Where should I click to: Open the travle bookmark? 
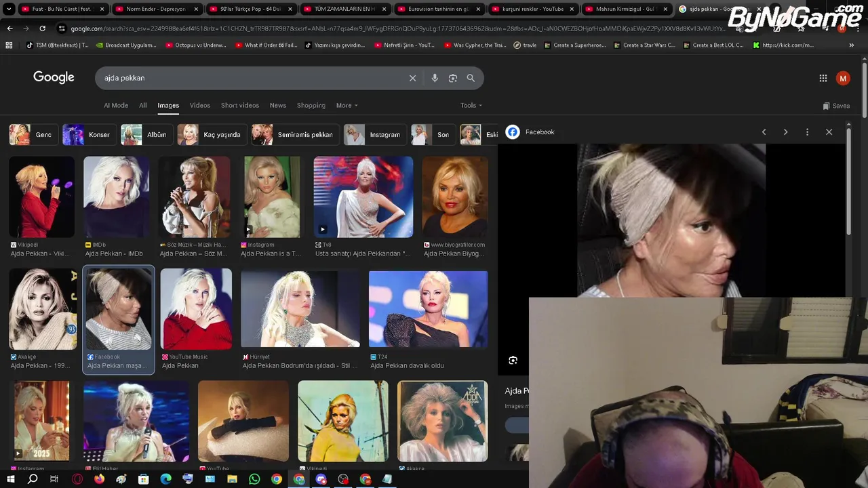coord(526,45)
